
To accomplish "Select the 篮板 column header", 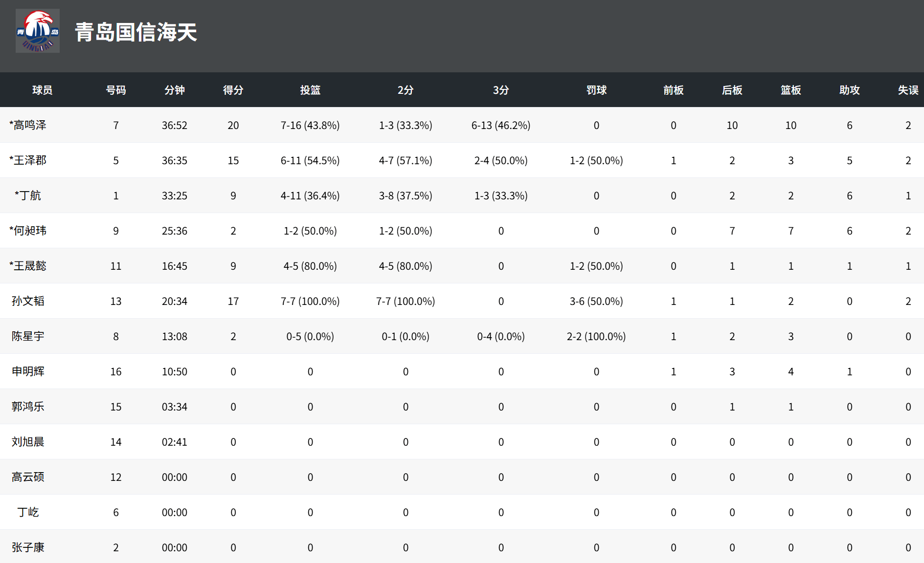I will (x=790, y=90).
